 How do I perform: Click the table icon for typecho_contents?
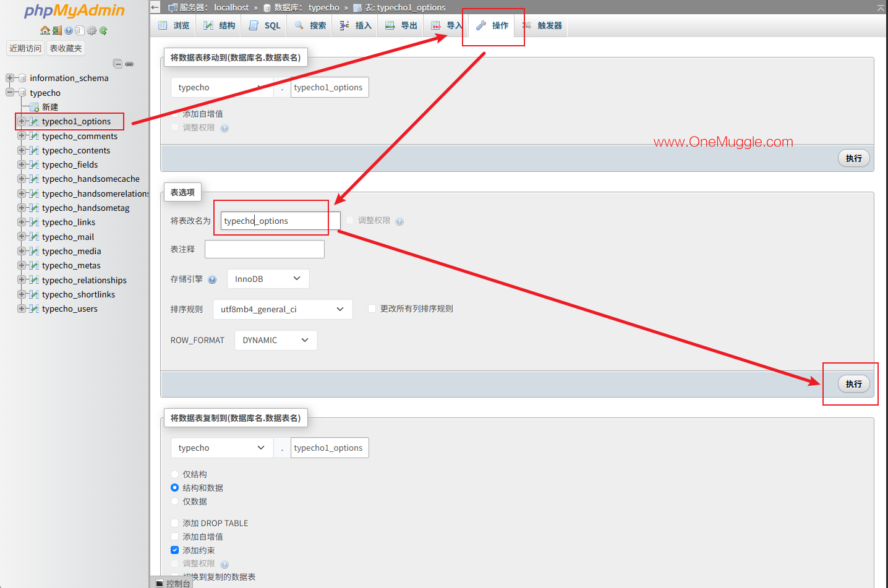(x=35, y=150)
